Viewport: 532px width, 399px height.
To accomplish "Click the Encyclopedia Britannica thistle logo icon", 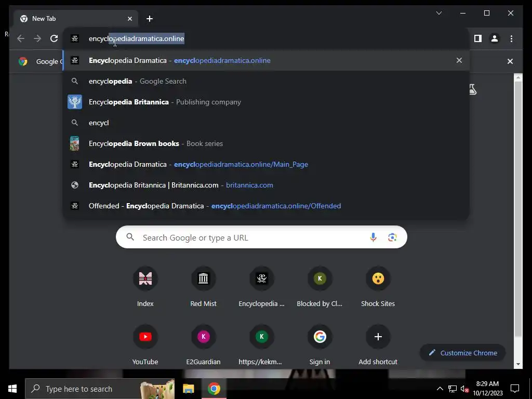I will click(x=75, y=102).
